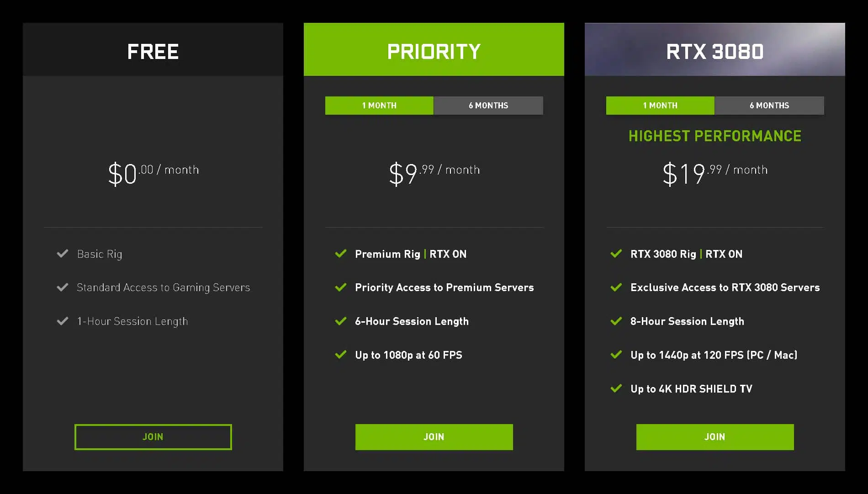Click checkmark next to Standard Access to Gaming Servers
This screenshot has width=868, height=494.
point(63,287)
